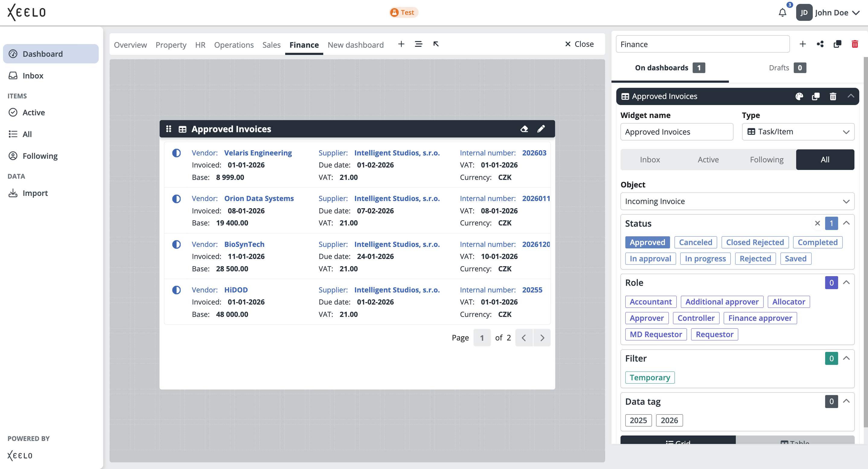This screenshot has height=469, width=868.
Task: Click the Widget name input field
Action: click(676, 132)
